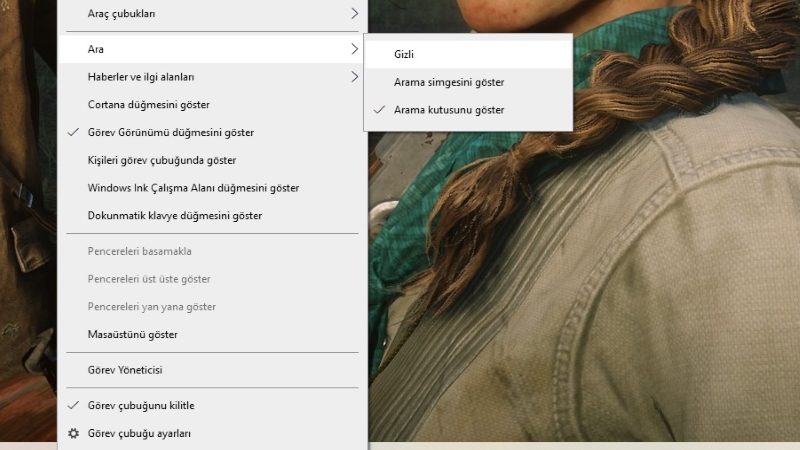
Task: Click disabled Pencereleri üst üste göster
Action: (x=212, y=279)
